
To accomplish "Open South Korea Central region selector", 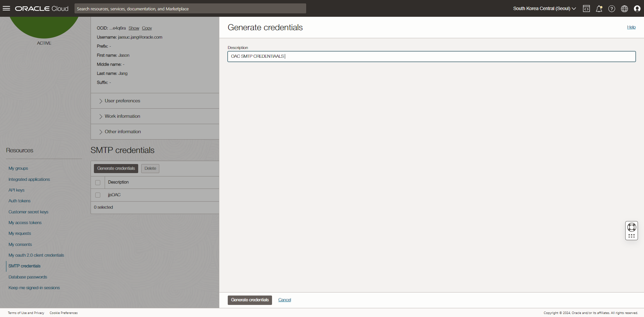I will click(544, 9).
